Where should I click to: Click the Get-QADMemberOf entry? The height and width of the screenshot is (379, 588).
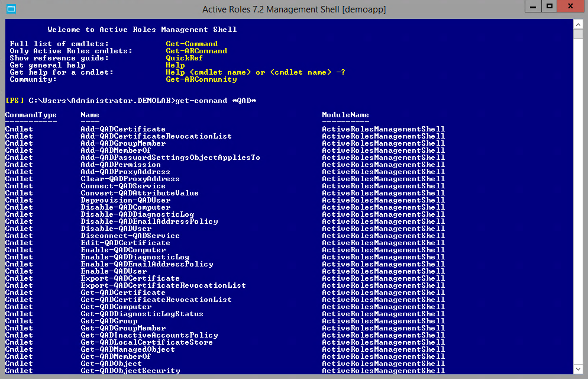116,357
